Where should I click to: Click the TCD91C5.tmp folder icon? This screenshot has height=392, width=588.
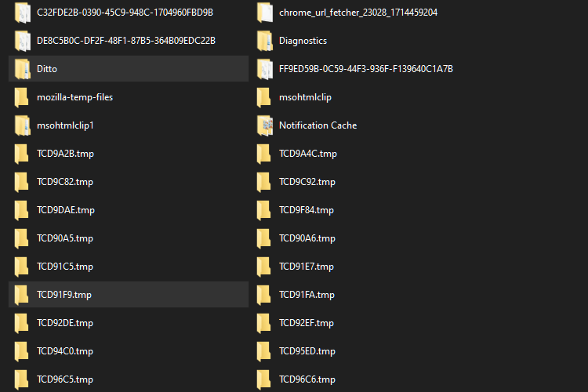click(x=21, y=267)
